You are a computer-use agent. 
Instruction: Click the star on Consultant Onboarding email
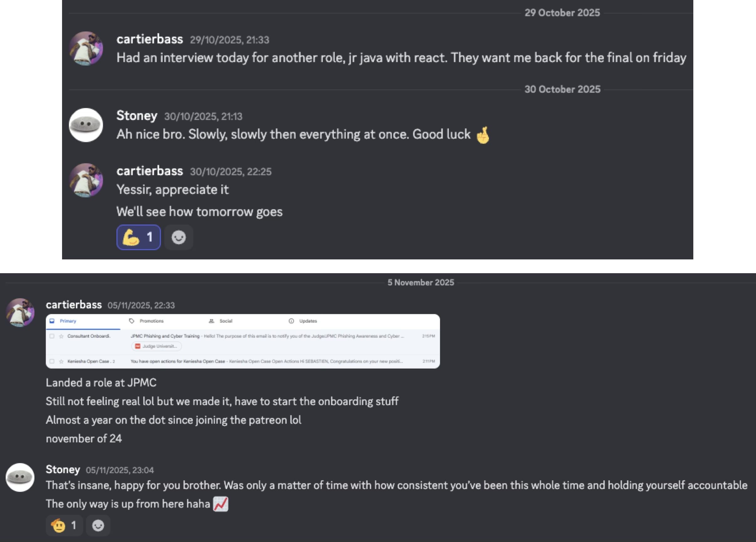pyautogui.click(x=61, y=336)
